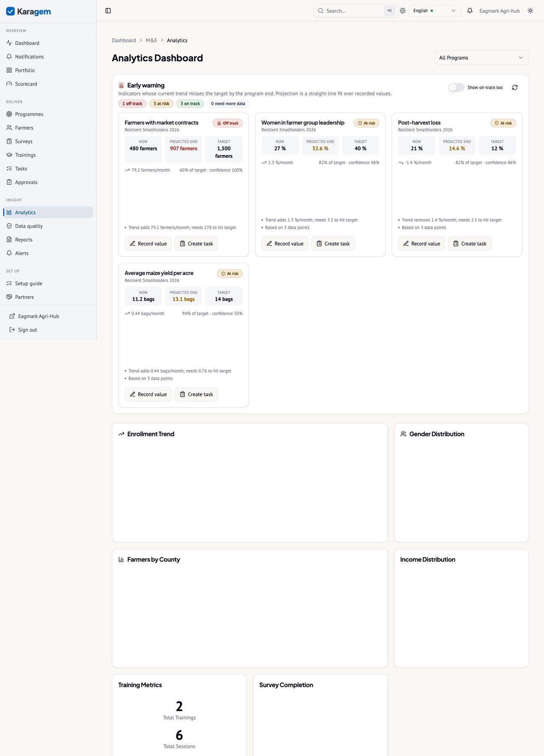Open Data quality page
The width and height of the screenshot is (544, 756).
click(48, 226)
